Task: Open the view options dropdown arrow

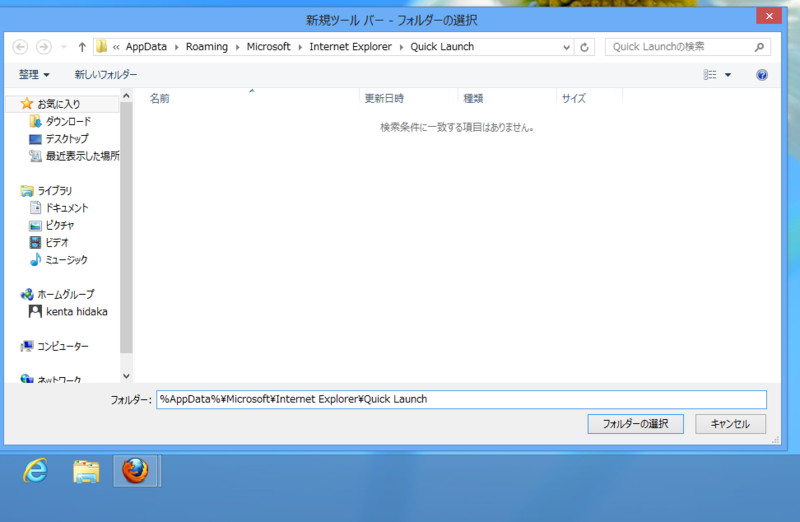Action: 728,75
